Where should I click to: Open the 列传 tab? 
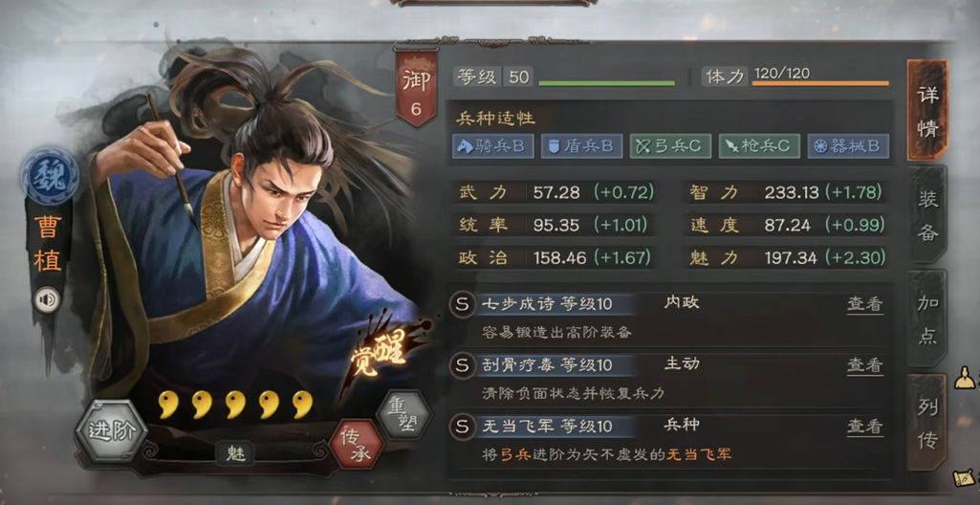(927, 424)
